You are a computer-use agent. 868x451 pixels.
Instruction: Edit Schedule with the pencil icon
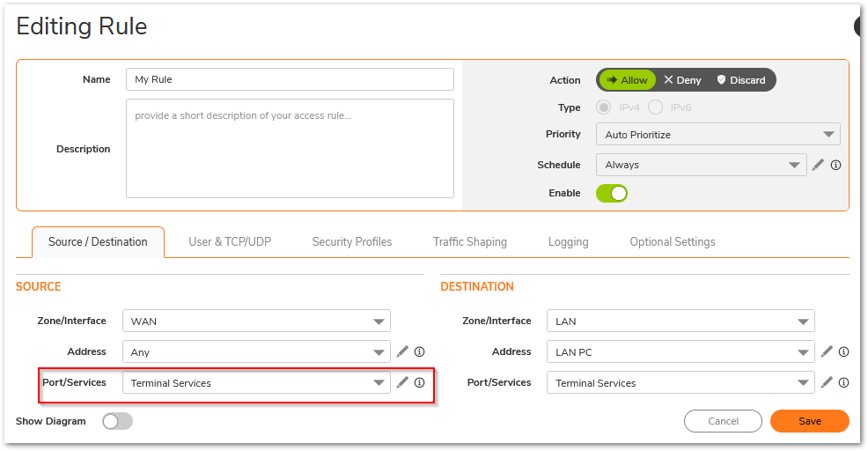(818, 165)
